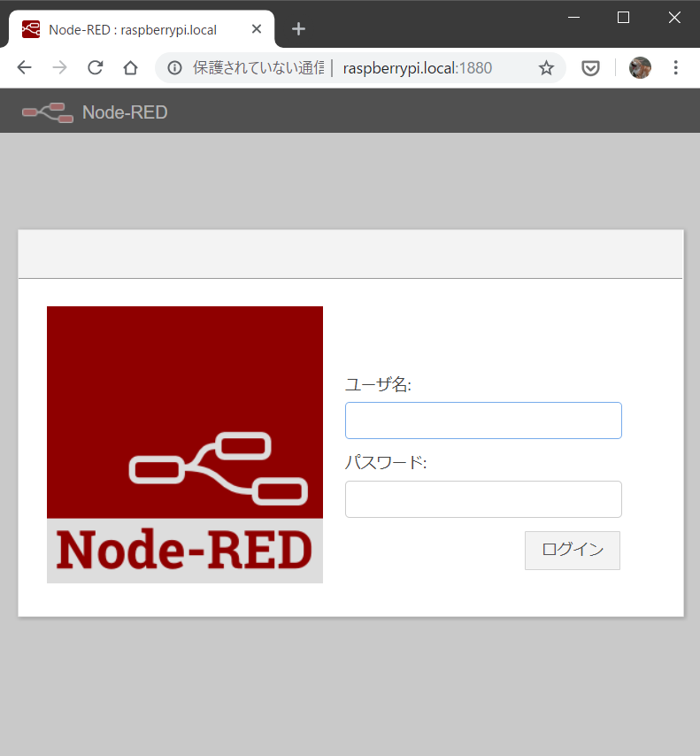Bookmark this page with the star
The height and width of the screenshot is (756, 700).
point(546,68)
